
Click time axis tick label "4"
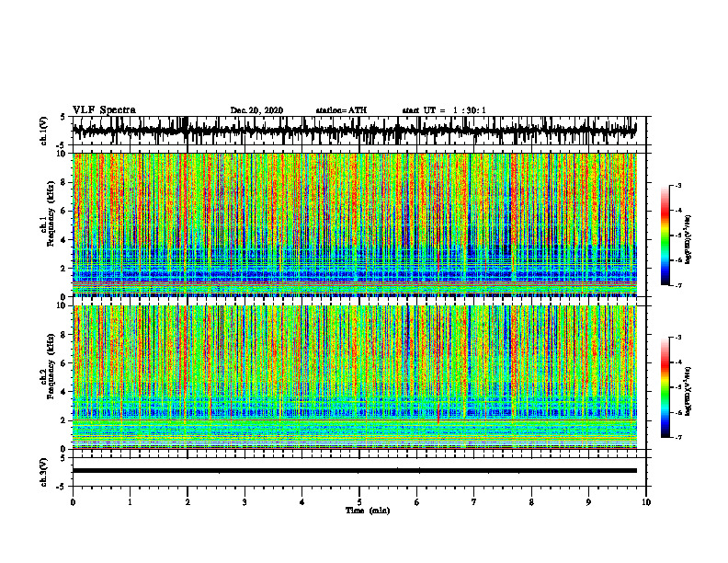(302, 502)
